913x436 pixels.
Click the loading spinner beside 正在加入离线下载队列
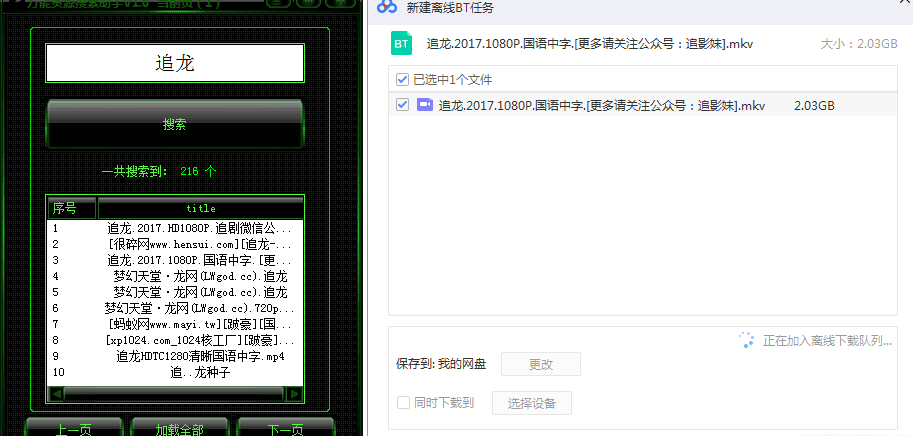click(747, 341)
